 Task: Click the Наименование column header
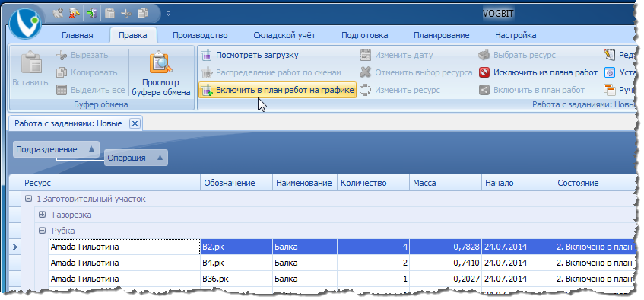click(305, 183)
